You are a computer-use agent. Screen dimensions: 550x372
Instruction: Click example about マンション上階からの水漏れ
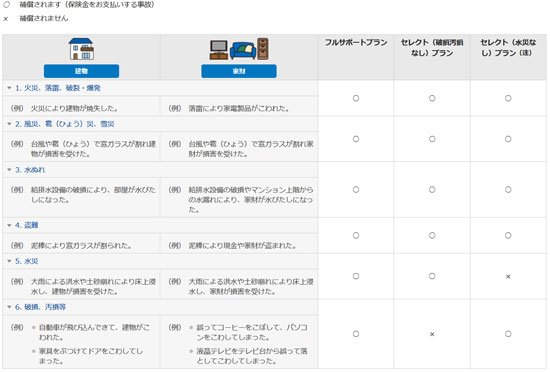(251, 199)
